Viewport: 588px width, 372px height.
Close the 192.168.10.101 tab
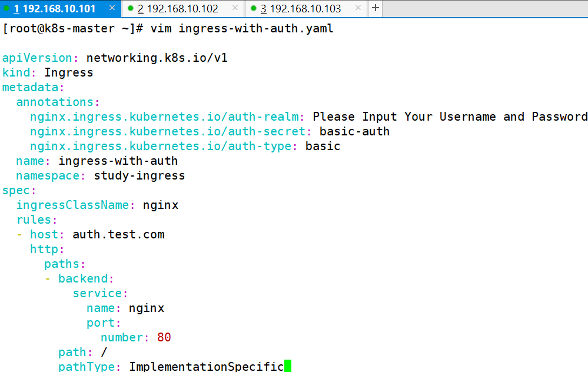tap(112, 8)
